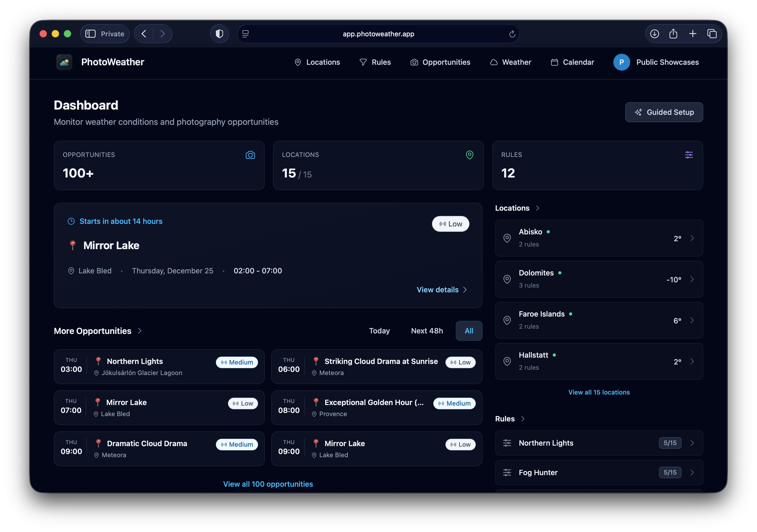Open the Northern Lights rule row chevron
Image resolution: width=757 pixels, height=532 pixels.
[x=692, y=443]
